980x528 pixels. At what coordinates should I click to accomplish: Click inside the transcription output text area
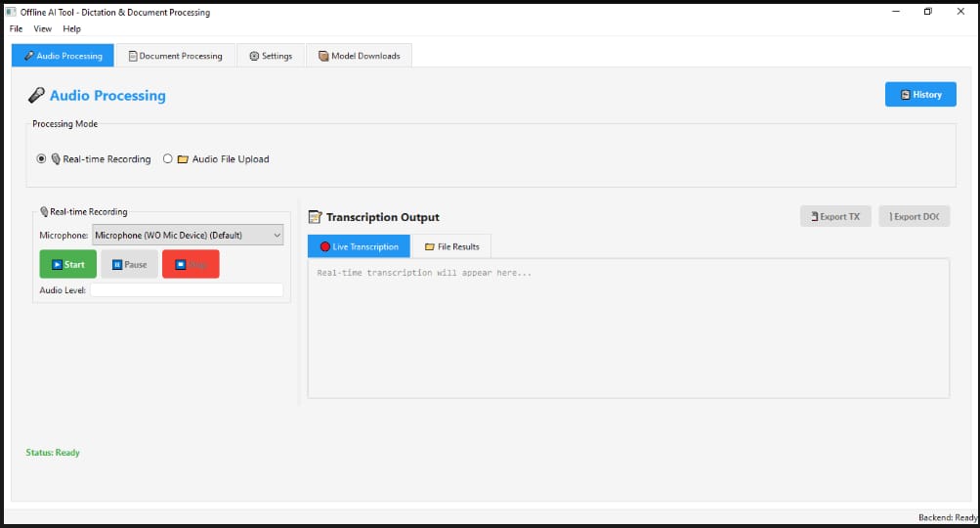pyautogui.click(x=628, y=329)
